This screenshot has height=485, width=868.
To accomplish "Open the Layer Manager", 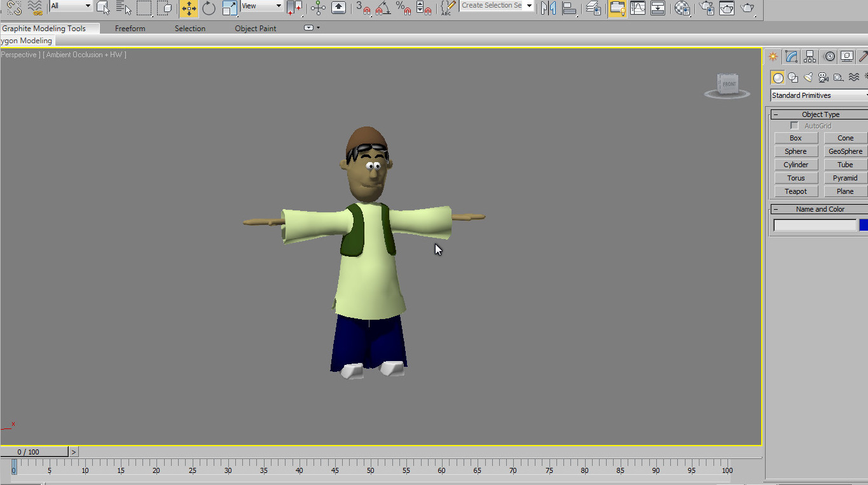I will [593, 8].
